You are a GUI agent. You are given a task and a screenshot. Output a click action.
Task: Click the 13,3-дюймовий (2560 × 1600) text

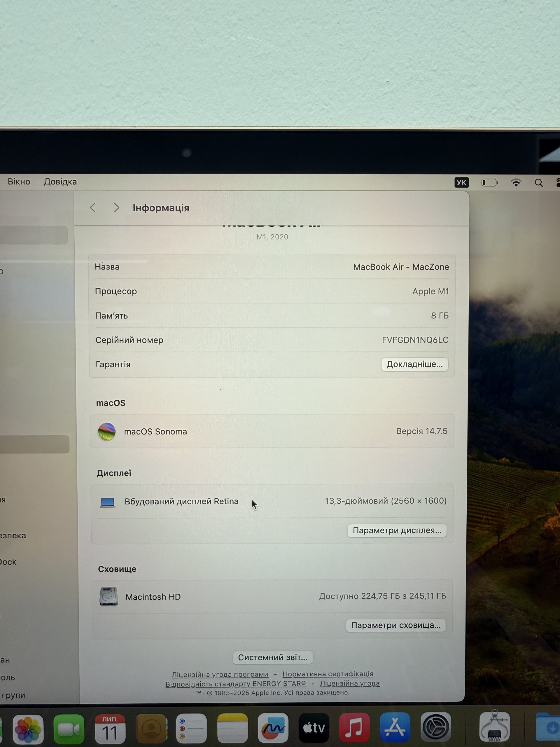point(386,501)
